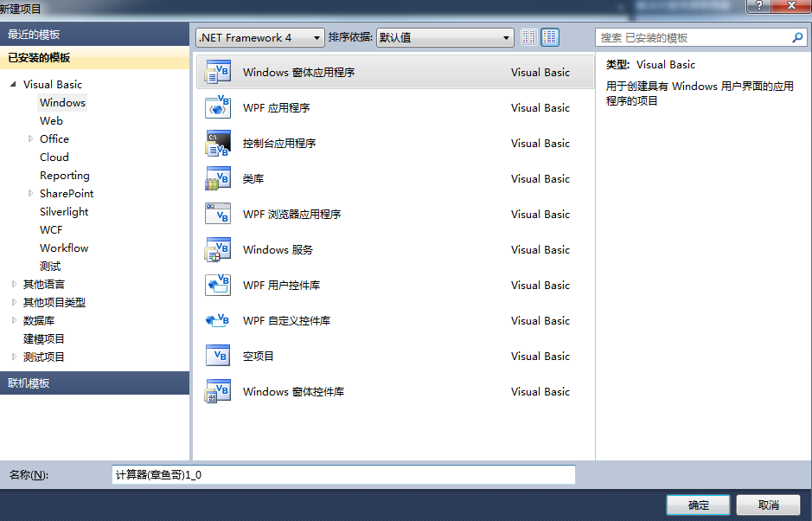This screenshot has height=521, width=812.
Task: Select the WCF category
Action: point(51,229)
